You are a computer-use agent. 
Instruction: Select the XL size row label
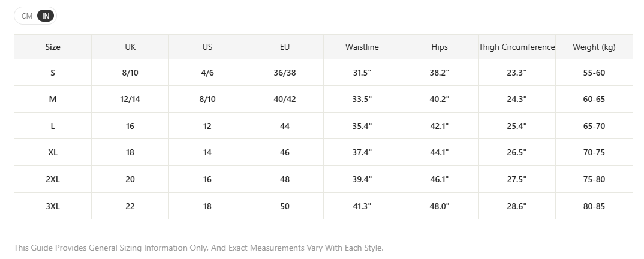[53, 153]
